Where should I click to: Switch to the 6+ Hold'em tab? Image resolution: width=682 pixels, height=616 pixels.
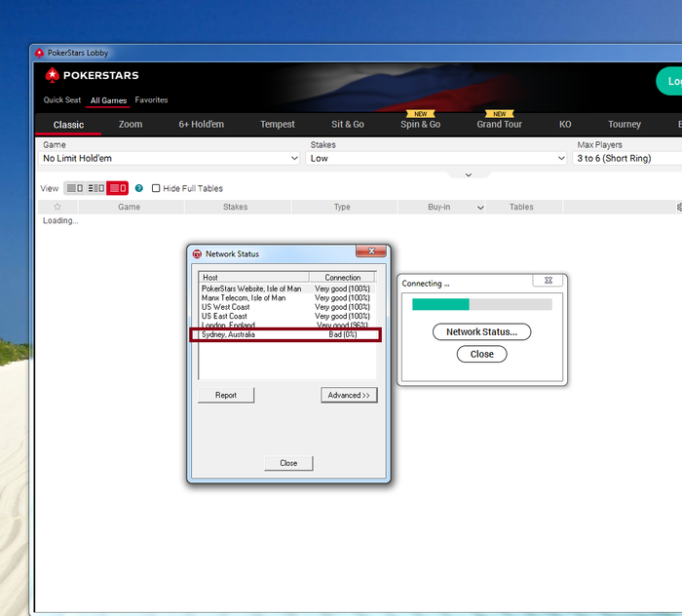[x=201, y=125]
